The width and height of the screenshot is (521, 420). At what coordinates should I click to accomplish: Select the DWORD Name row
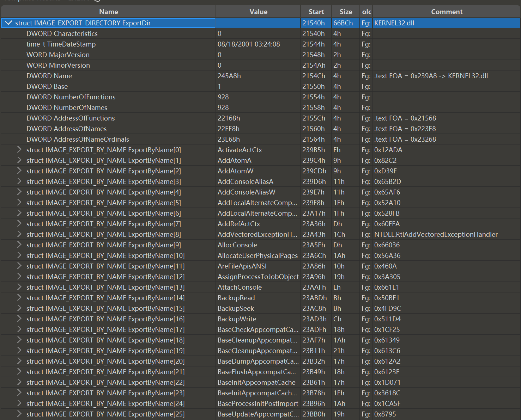pyautogui.click(x=260, y=76)
